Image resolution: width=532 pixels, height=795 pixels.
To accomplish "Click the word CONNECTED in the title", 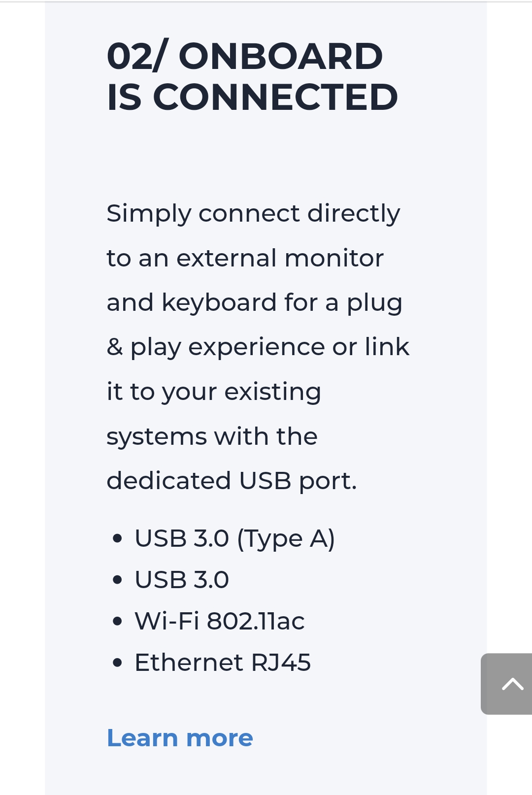I will coord(275,97).
